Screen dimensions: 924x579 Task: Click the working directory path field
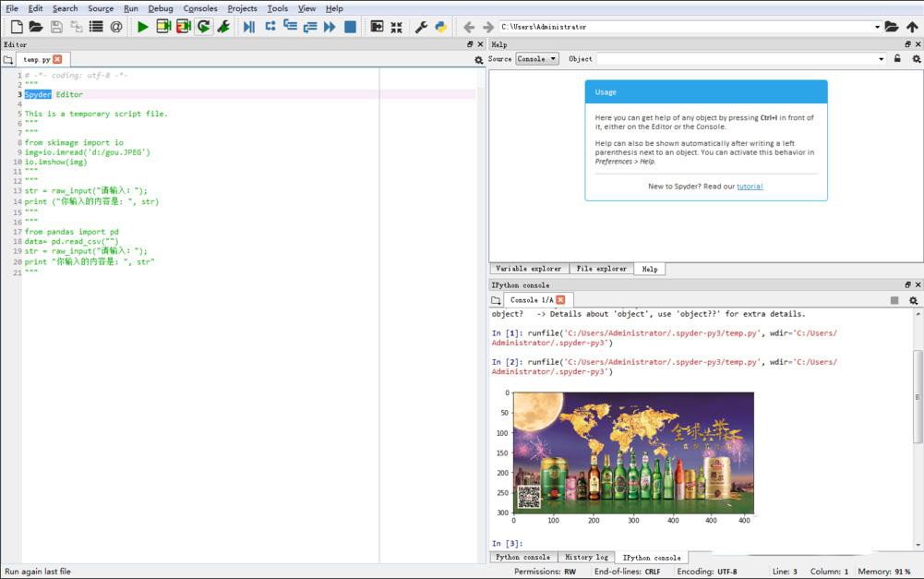(686, 27)
